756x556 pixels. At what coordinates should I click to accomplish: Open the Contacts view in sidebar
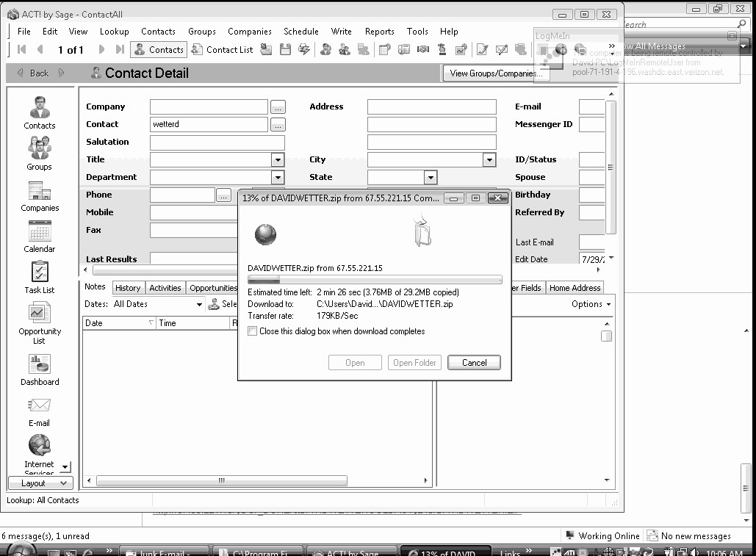[40, 112]
